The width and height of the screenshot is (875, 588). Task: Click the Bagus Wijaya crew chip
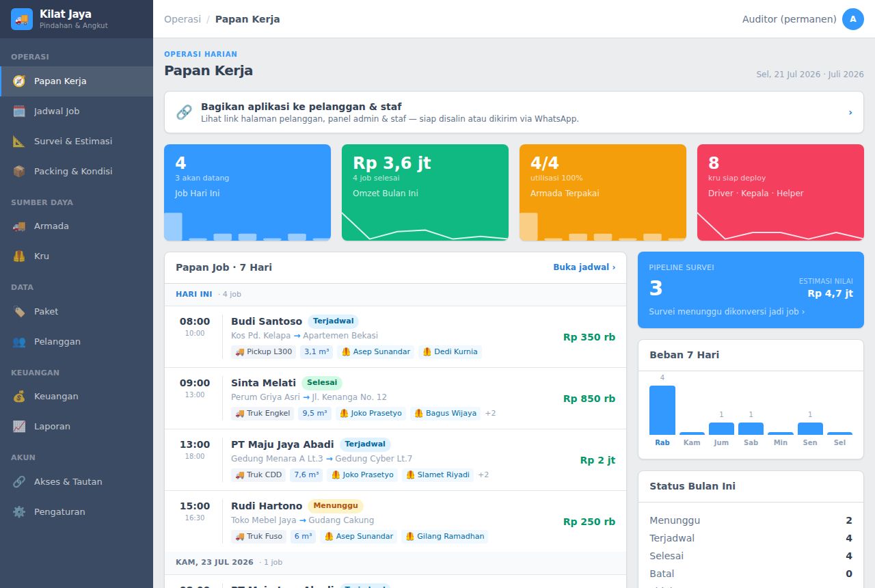(x=445, y=414)
